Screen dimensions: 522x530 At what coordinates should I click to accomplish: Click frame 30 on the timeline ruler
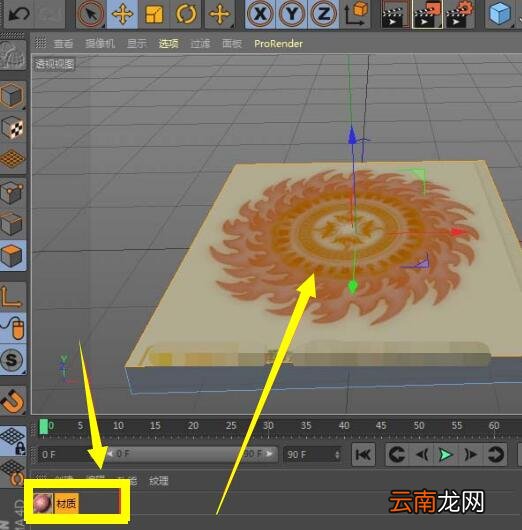[x=268, y=426]
